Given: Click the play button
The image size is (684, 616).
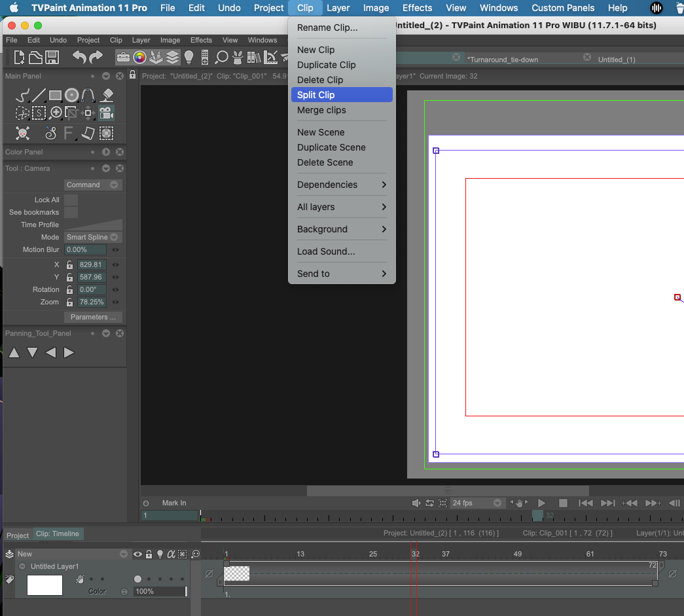Looking at the screenshot, I should pyautogui.click(x=541, y=503).
